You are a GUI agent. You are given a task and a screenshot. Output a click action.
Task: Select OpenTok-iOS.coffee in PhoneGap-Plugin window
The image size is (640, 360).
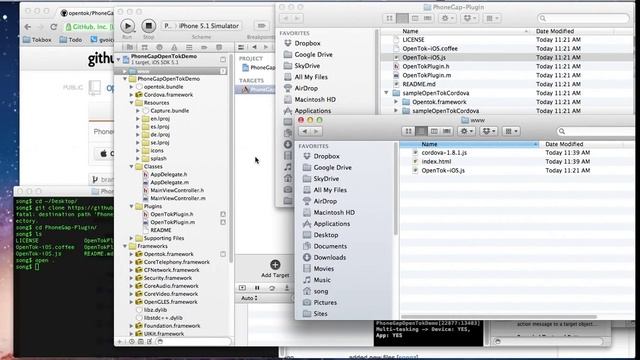click(430, 49)
